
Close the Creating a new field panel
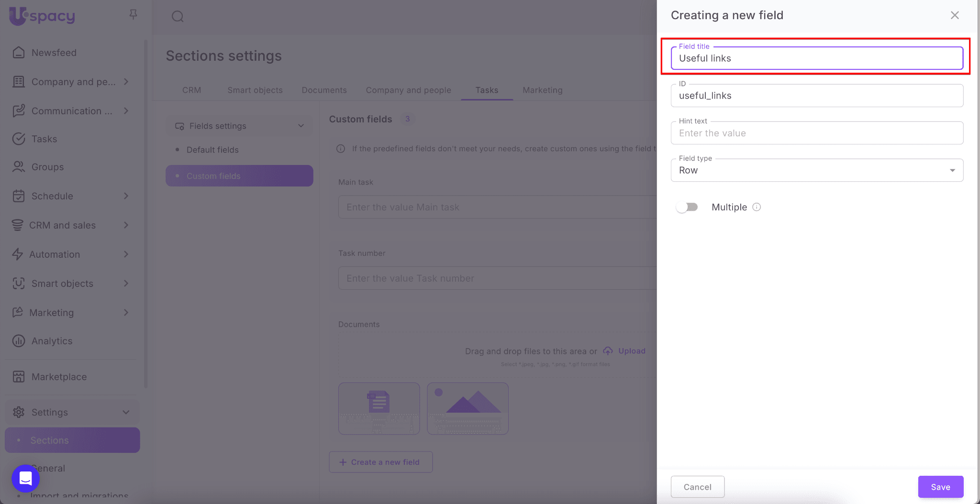click(x=955, y=15)
